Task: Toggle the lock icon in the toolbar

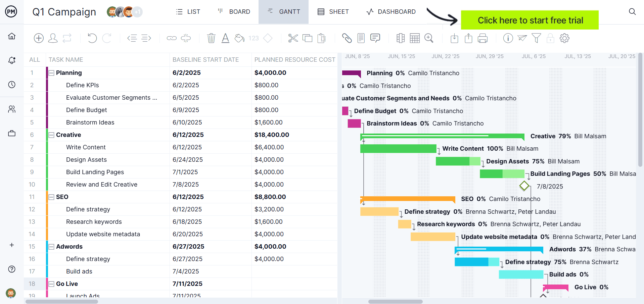Action: click(550, 38)
